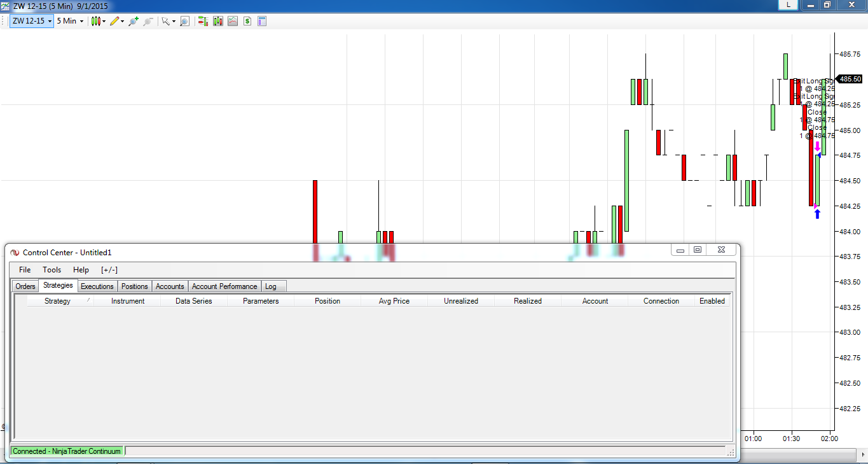Open the Positions tab
This screenshot has height=464, width=868.
point(135,286)
